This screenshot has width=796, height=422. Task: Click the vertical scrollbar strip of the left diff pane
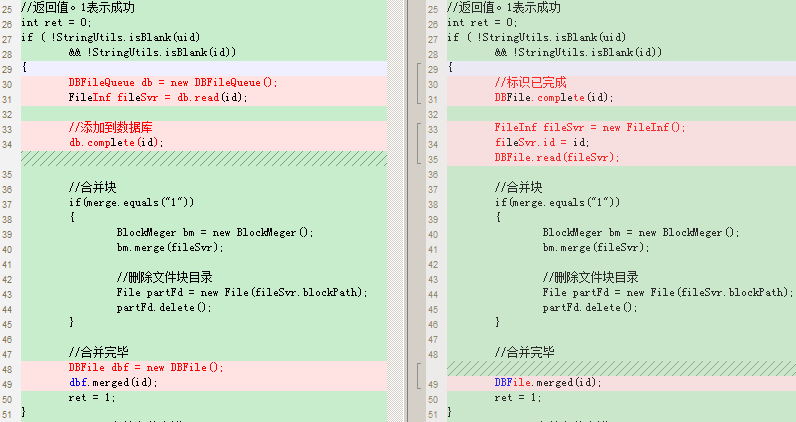coord(394,211)
